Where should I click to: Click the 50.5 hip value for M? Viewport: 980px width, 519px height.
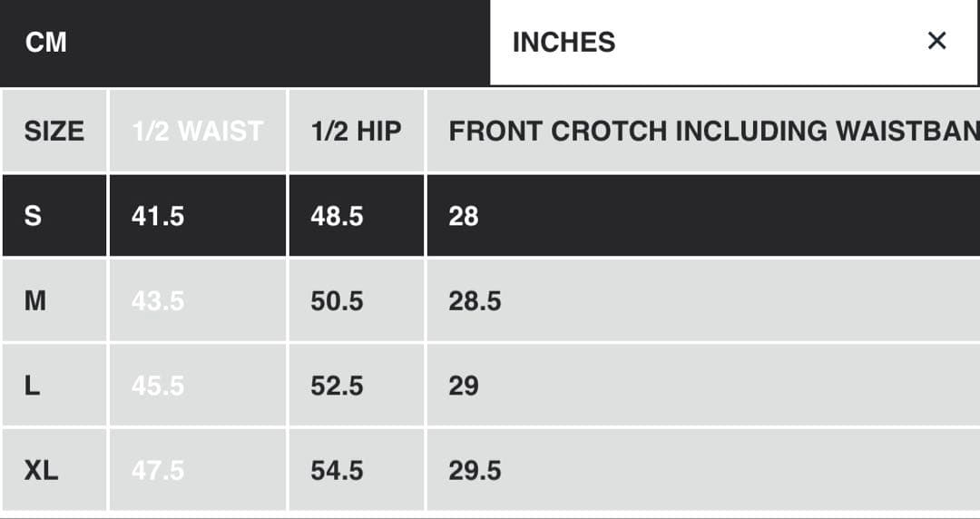(337, 300)
